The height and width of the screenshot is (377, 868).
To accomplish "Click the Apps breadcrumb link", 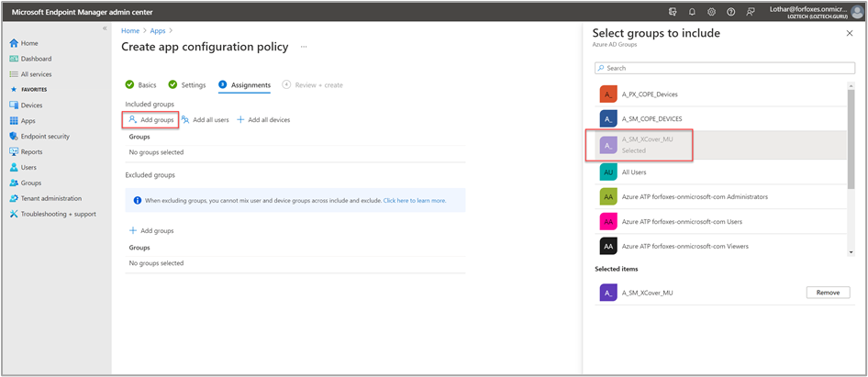I will (158, 31).
